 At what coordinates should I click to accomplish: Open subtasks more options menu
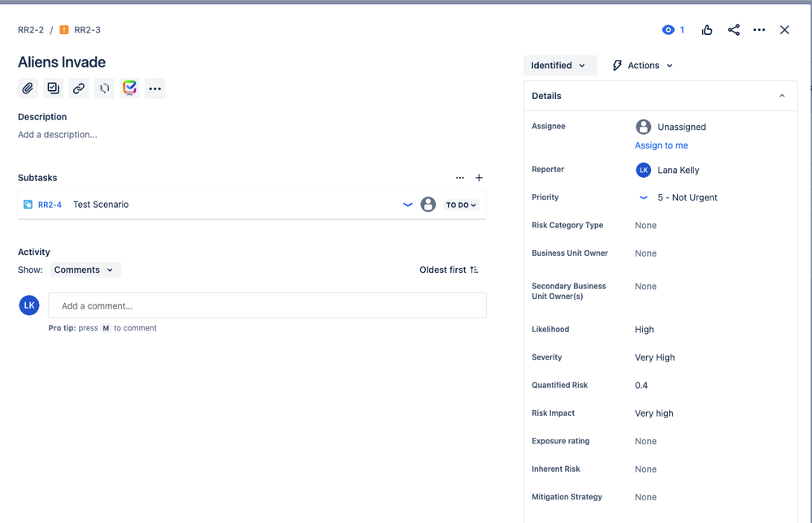coord(460,177)
